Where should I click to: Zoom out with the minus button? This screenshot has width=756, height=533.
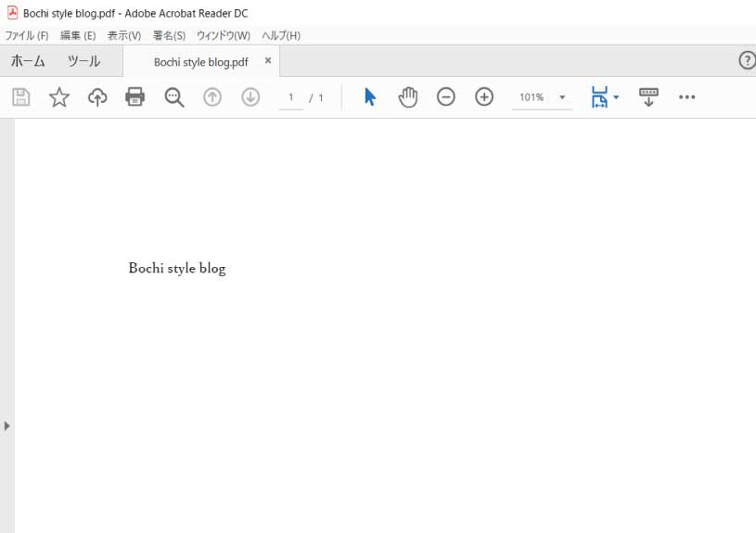point(446,97)
